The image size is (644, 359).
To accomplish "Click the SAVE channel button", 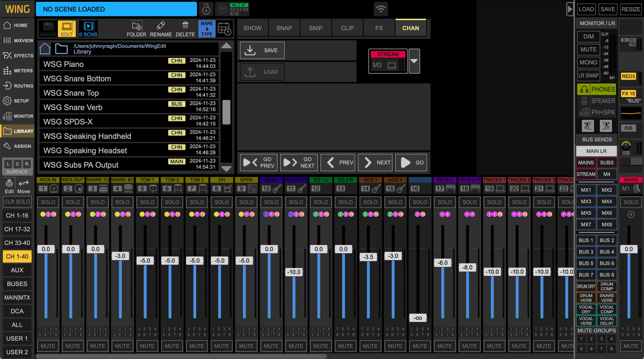I will [262, 50].
